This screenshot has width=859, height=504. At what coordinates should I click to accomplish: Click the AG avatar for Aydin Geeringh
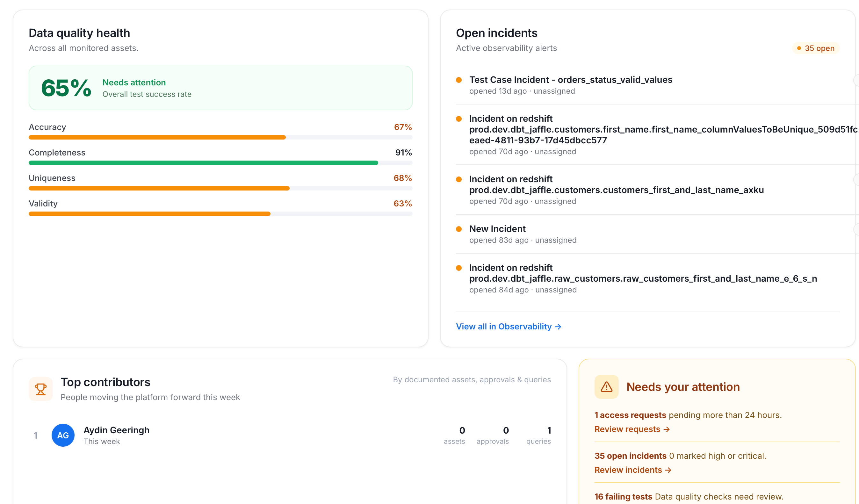pos(63,435)
